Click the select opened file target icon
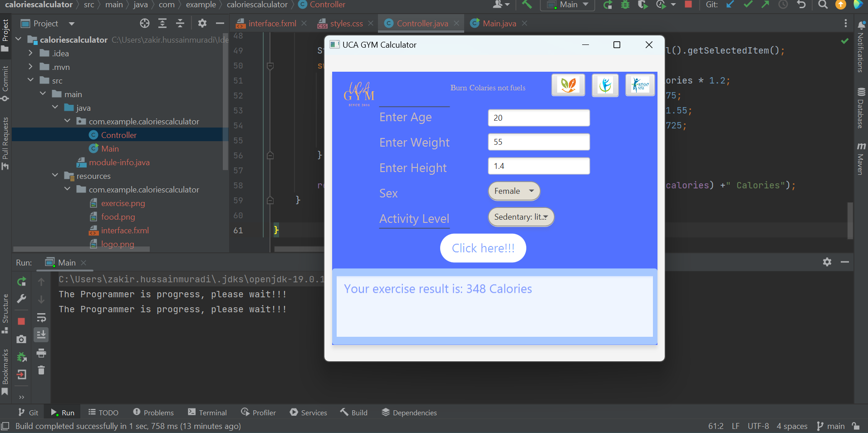The height and width of the screenshot is (433, 868). pos(145,23)
